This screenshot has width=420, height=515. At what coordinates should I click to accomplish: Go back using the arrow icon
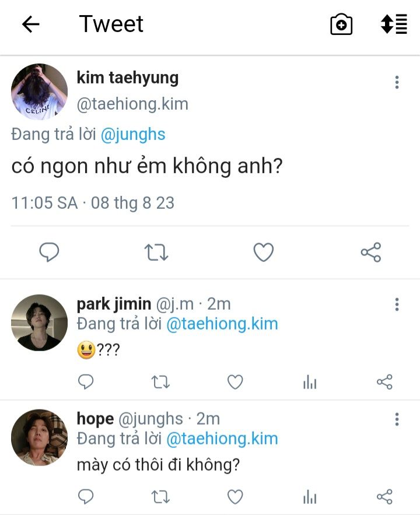tap(30, 24)
